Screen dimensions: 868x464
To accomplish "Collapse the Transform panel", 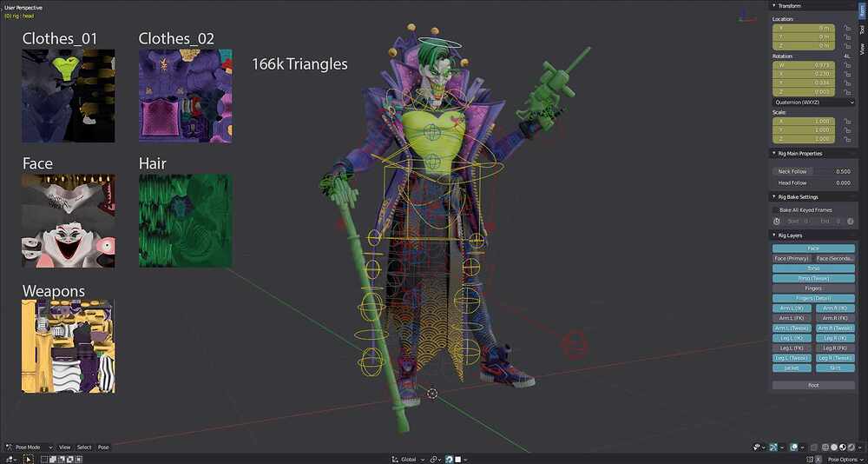I will tap(774, 5).
